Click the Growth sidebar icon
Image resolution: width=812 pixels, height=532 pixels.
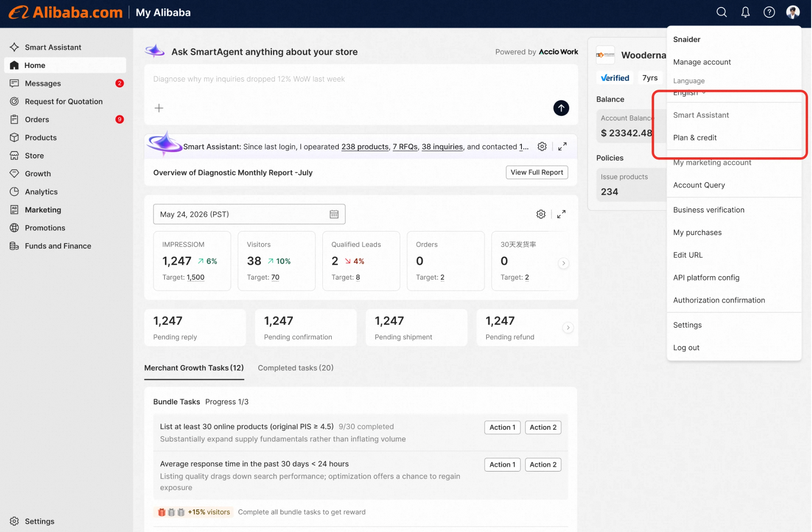[15, 174]
